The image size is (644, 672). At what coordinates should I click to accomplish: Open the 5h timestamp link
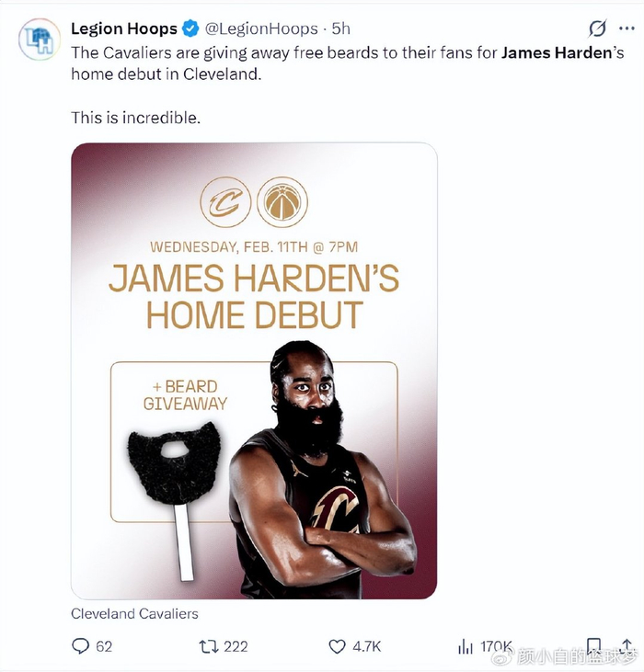tap(341, 28)
